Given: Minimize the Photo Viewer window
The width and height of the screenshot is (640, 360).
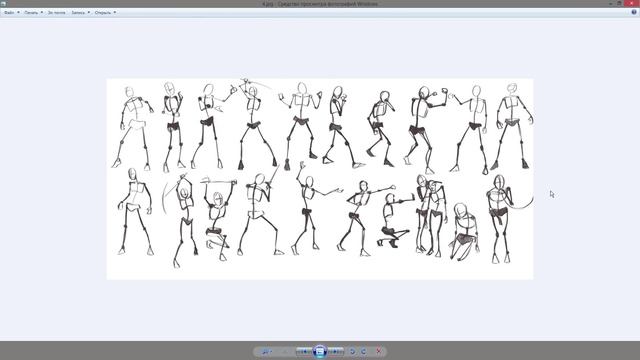Looking at the screenshot, I should click(611, 3).
